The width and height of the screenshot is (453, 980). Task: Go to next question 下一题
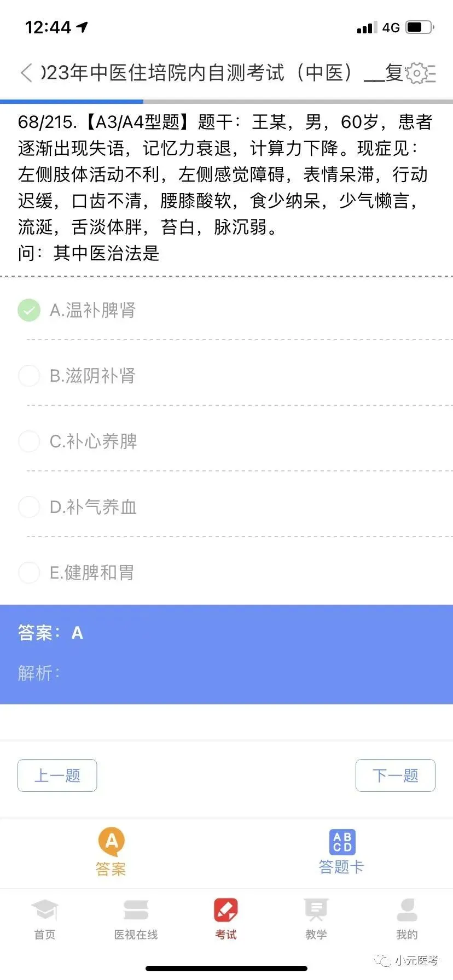395,775
